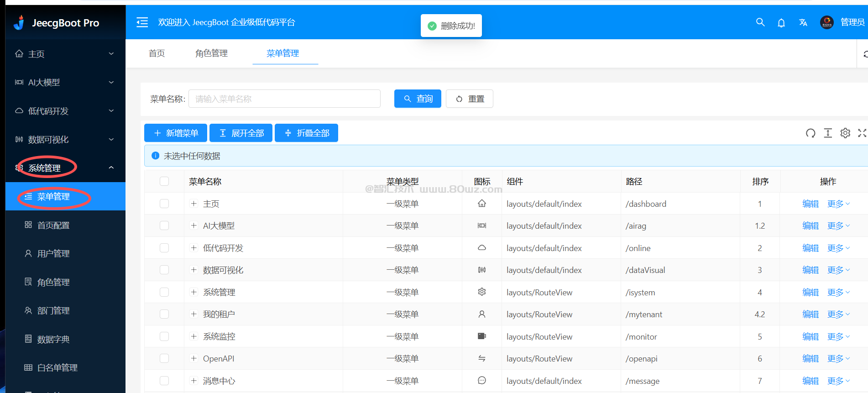Screen dimensions: 868x393
Task: Expand the 消息中心 table row
Action: pos(194,381)
